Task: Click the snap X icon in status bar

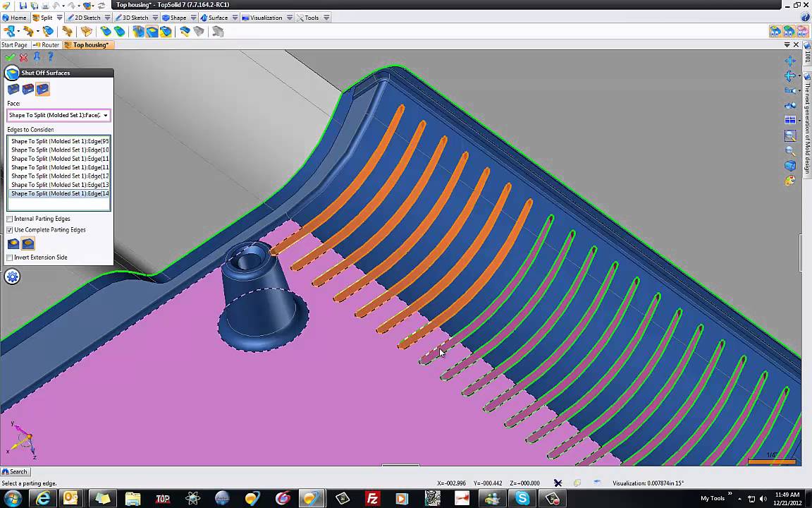Action: 558,483
